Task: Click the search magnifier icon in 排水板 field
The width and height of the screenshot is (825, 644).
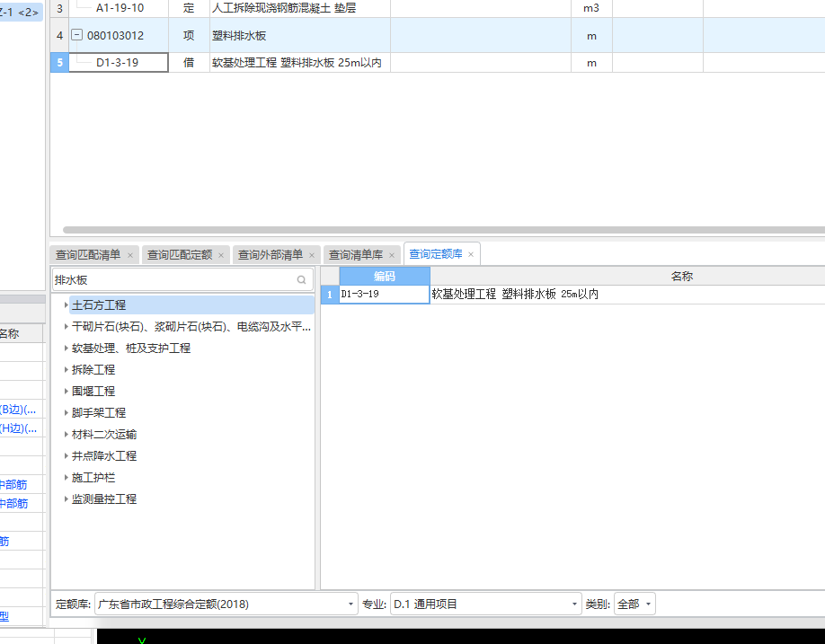Action: 301,279
